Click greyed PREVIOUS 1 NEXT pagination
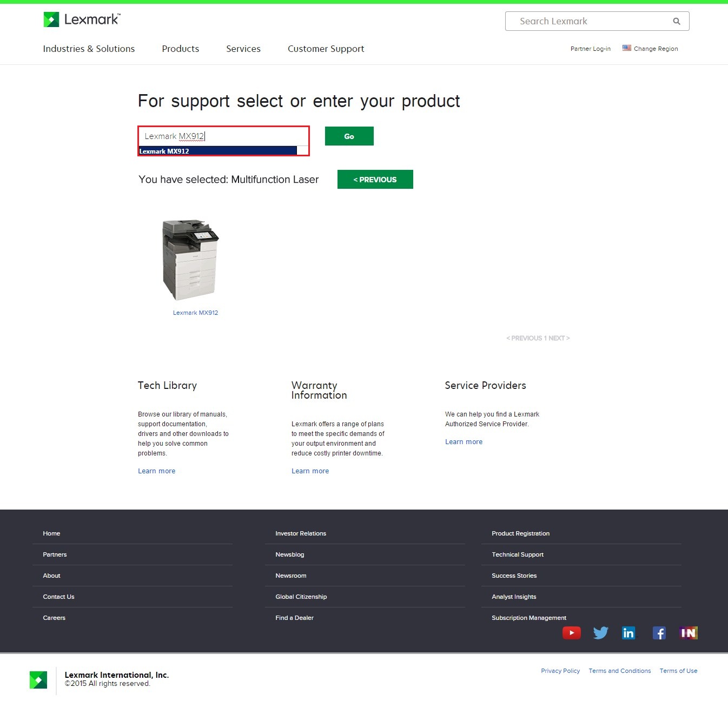 [538, 338]
